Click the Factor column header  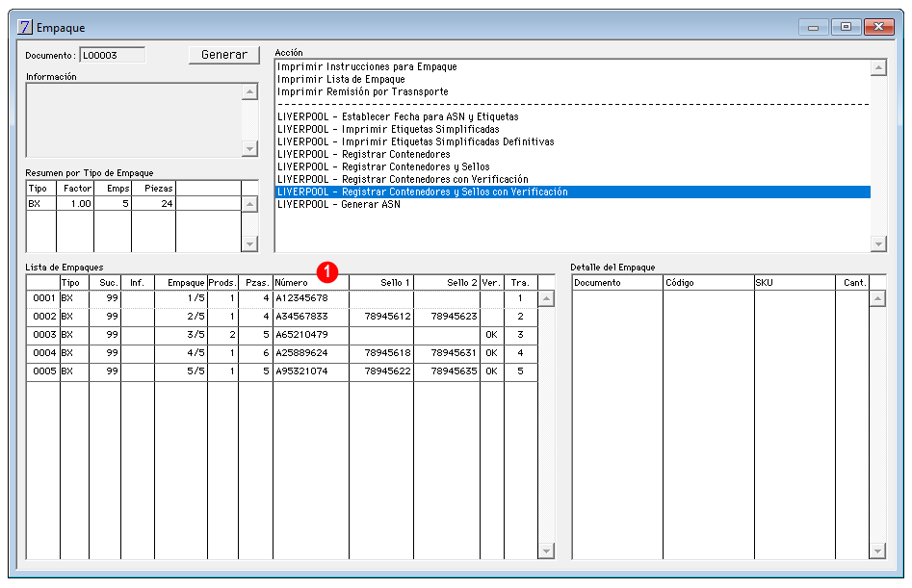click(x=76, y=189)
